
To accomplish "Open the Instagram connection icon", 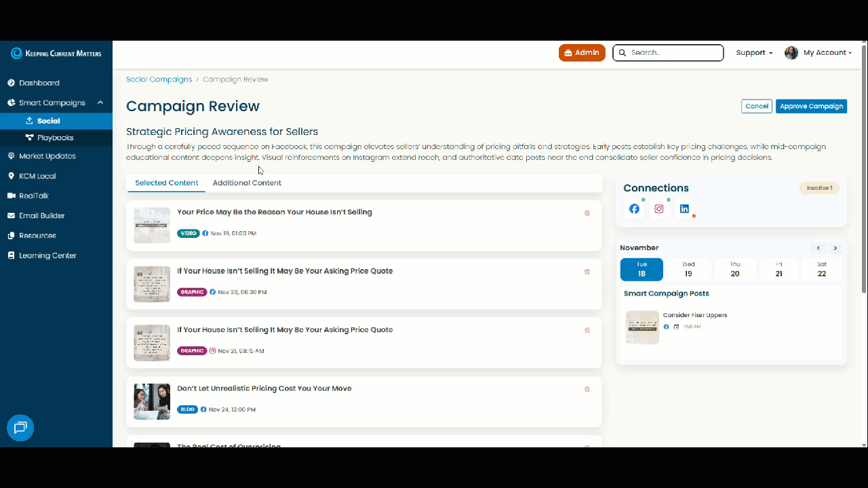I will coord(659,209).
